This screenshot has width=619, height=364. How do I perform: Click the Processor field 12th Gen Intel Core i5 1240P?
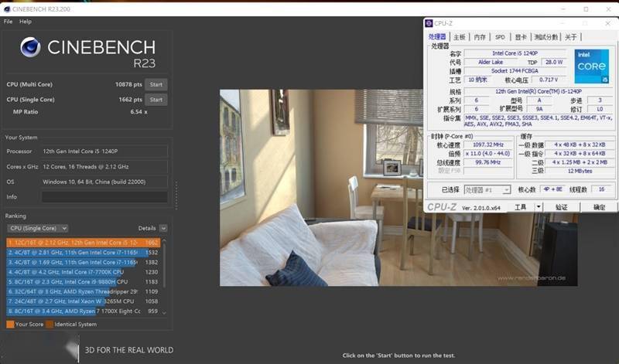pos(104,151)
